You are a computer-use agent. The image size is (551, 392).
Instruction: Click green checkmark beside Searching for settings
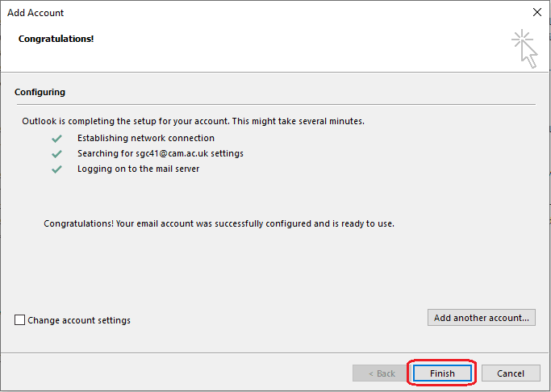pyautogui.click(x=56, y=154)
